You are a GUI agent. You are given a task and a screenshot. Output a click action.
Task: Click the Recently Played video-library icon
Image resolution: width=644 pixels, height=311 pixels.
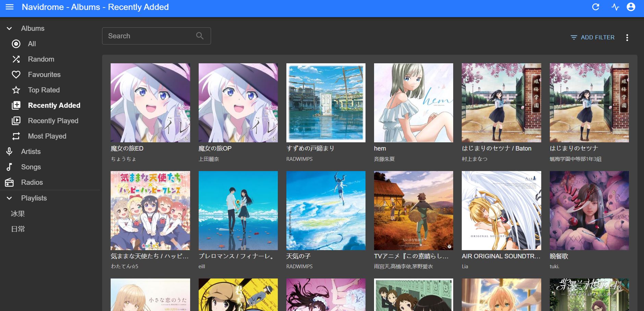pos(16,121)
